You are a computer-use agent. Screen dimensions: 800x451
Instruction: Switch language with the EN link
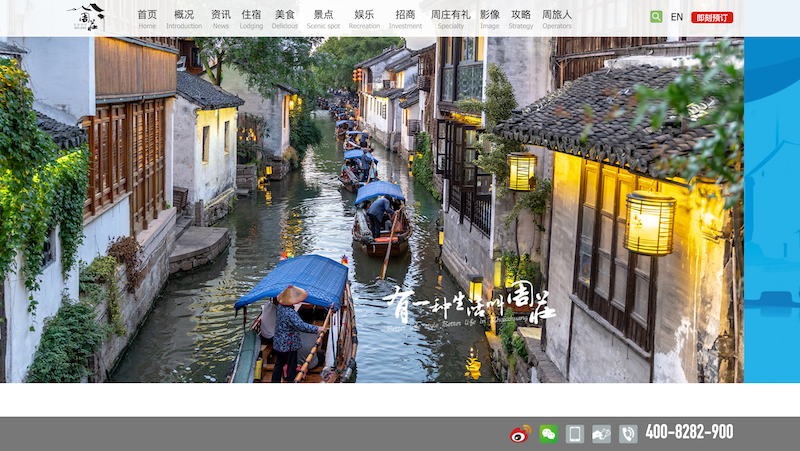pyautogui.click(x=677, y=17)
